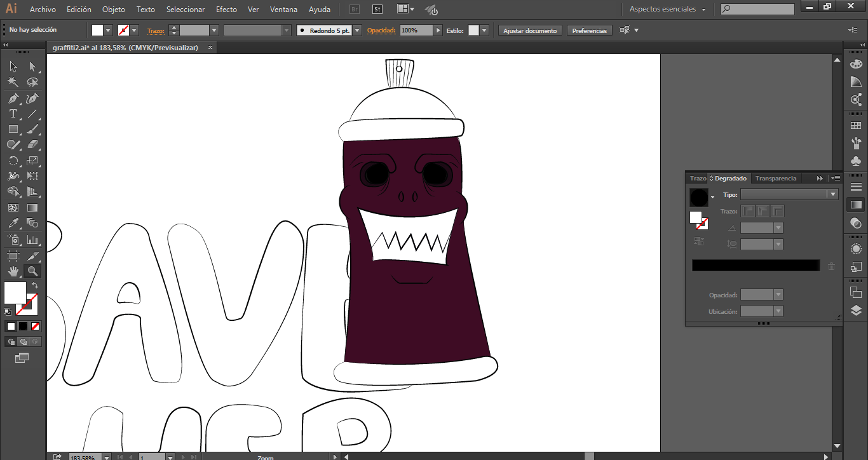The height and width of the screenshot is (460, 868).
Task: Open the Redondo 5 pt. brush dropdown
Action: point(357,30)
